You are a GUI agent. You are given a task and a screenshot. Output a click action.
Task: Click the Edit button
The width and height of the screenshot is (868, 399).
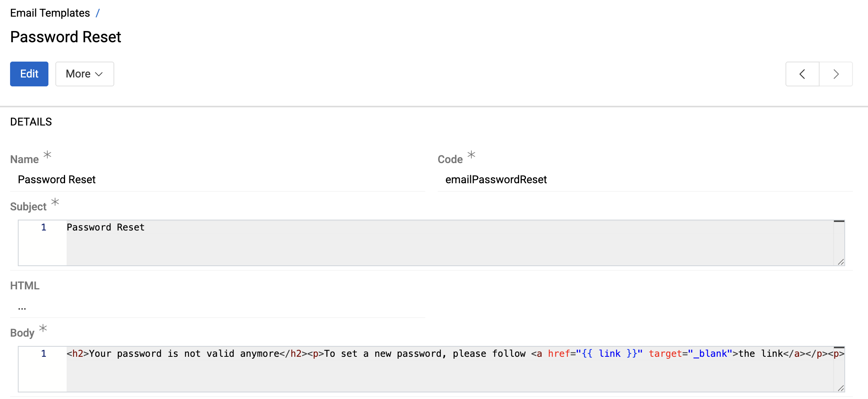click(29, 74)
